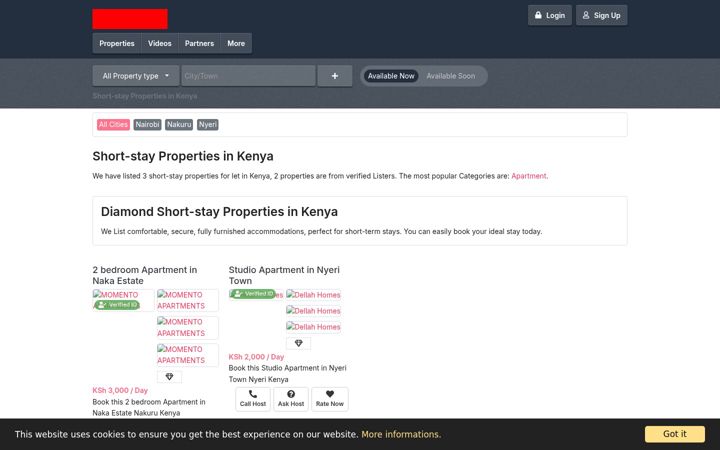Open first Dellah Homes thumbnail
This screenshot has width=720, height=450.
pos(314,295)
